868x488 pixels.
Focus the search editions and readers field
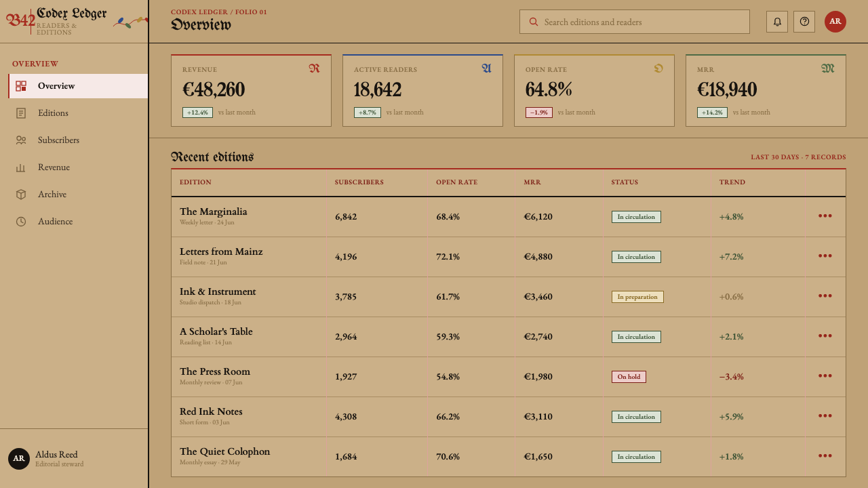click(x=635, y=22)
